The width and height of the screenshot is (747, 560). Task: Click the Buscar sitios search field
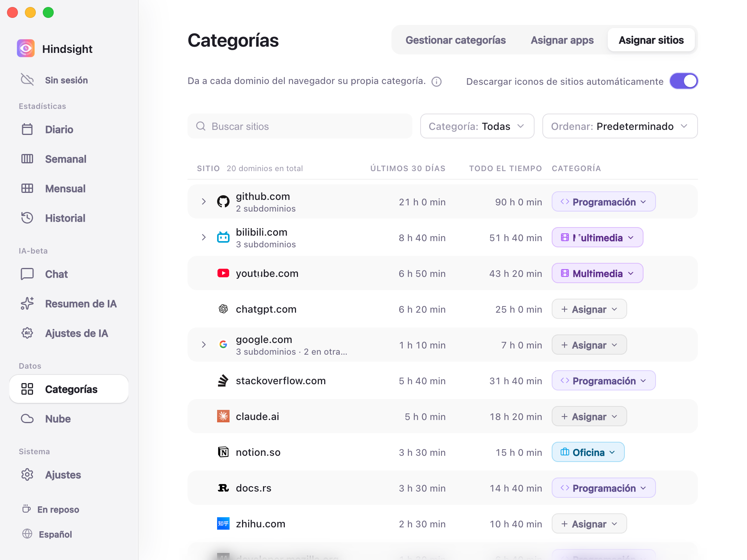(300, 126)
